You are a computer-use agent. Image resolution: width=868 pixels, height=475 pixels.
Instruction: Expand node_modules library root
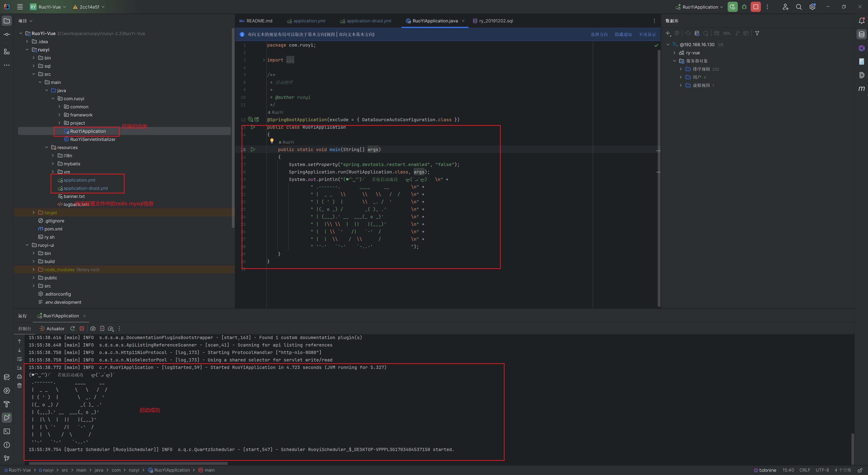pos(34,269)
